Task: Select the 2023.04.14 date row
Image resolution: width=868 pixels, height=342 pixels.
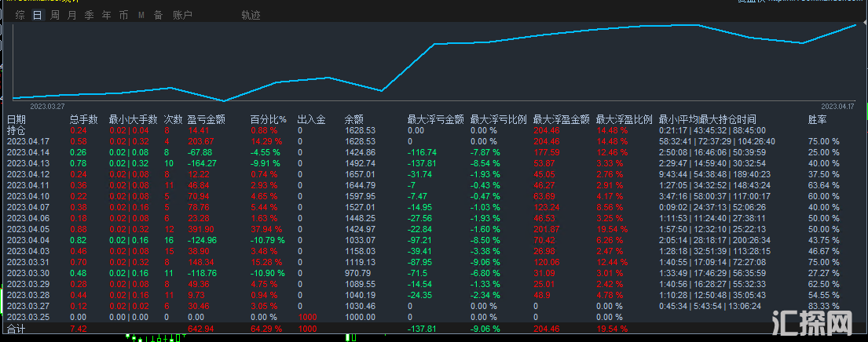Action: click(28, 152)
